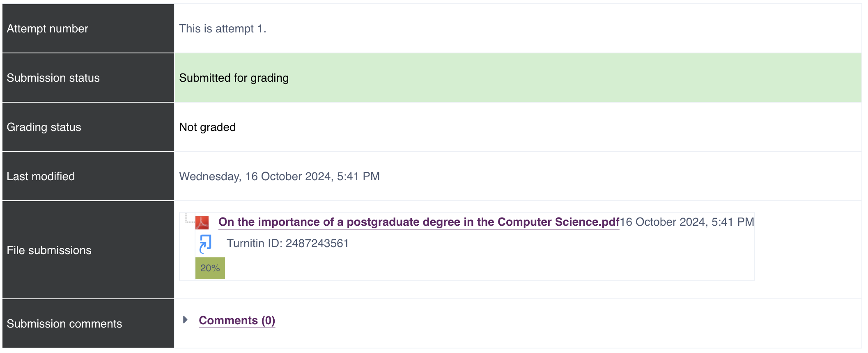This screenshot has height=353, width=868.
Task: Click the Last modified date value
Action: [x=279, y=176]
